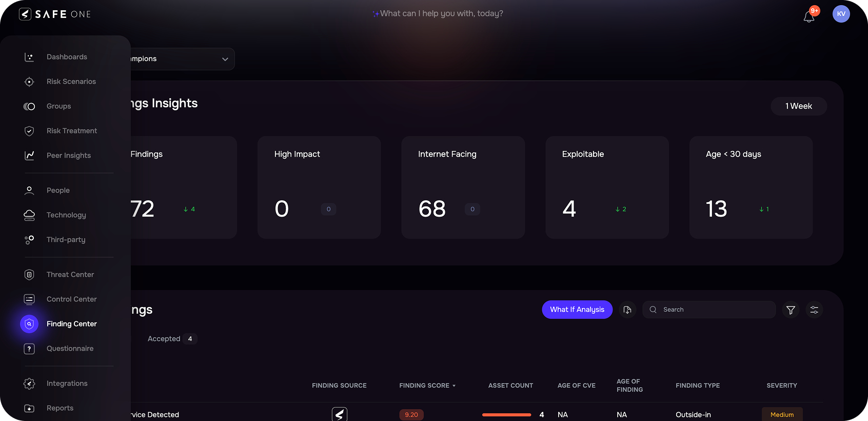The height and width of the screenshot is (421, 868).
Task: Click the Medium severity badge
Action: (782, 414)
